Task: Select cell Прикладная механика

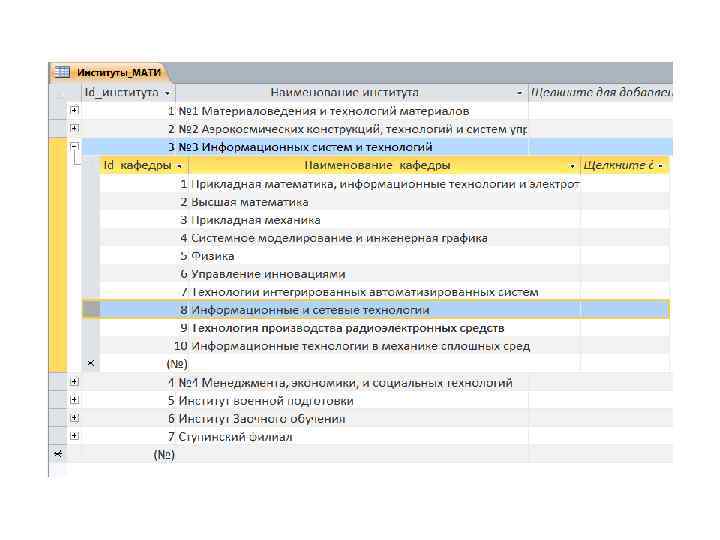Action: pos(385,220)
